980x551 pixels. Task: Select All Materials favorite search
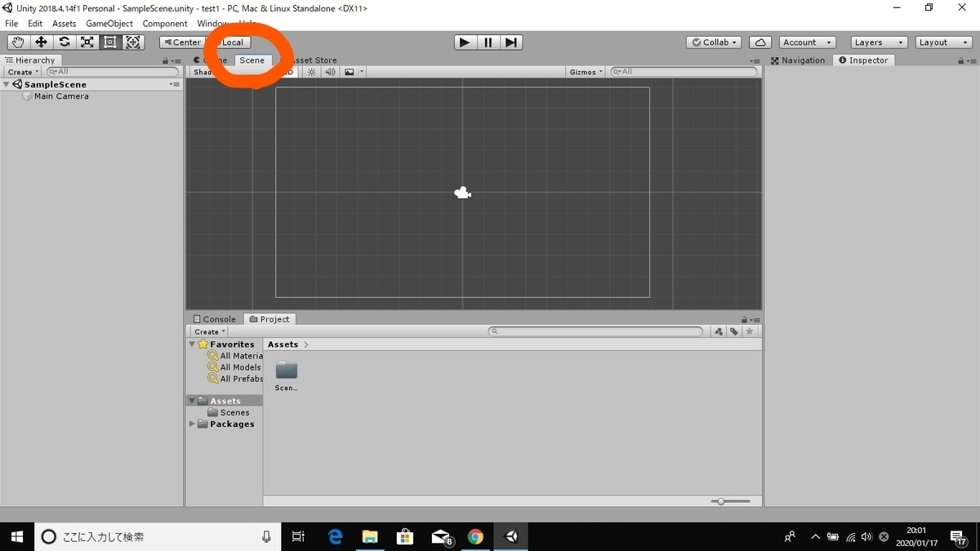[235, 356]
